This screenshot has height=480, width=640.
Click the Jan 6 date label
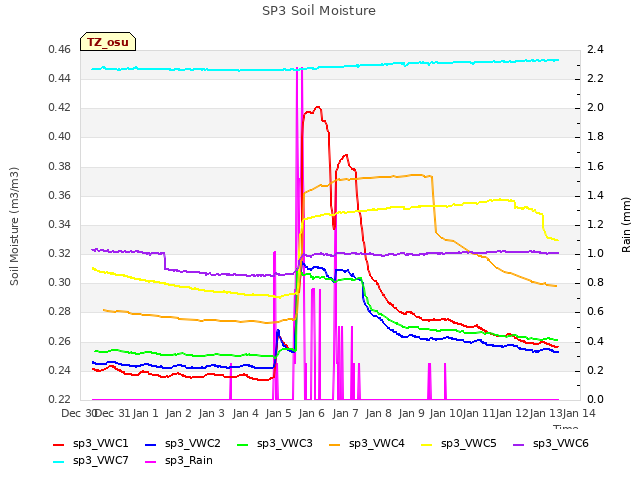pyautogui.click(x=311, y=413)
